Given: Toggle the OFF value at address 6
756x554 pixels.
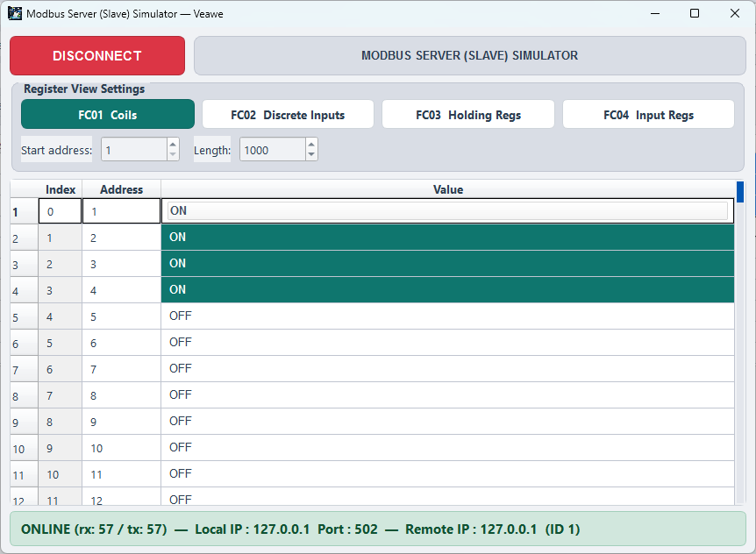Looking at the screenshot, I should pos(447,343).
